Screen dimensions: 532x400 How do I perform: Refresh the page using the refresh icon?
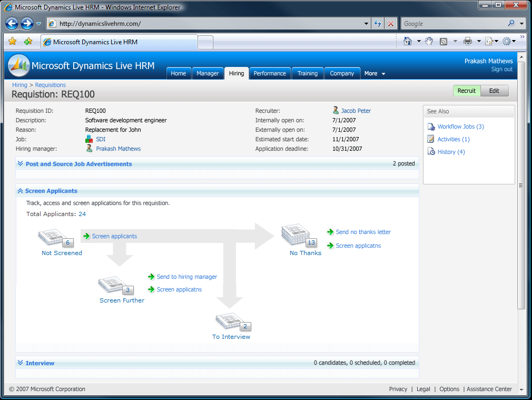click(378, 23)
